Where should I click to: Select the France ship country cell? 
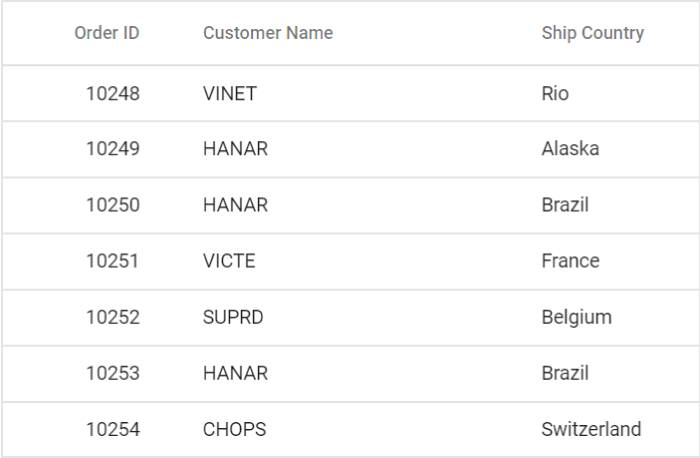pyautogui.click(x=570, y=261)
